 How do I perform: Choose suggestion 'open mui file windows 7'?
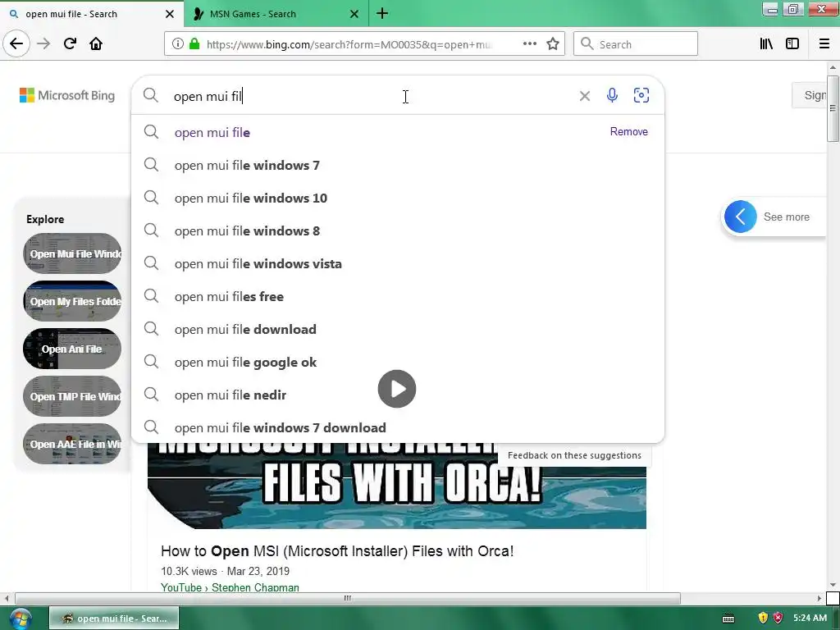pos(398,165)
